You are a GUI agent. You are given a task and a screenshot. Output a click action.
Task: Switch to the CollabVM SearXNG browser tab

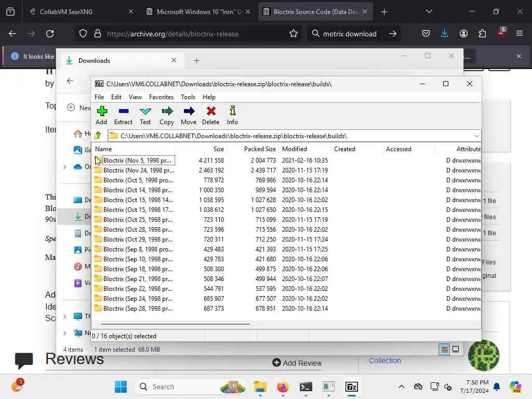tap(81, 11)
